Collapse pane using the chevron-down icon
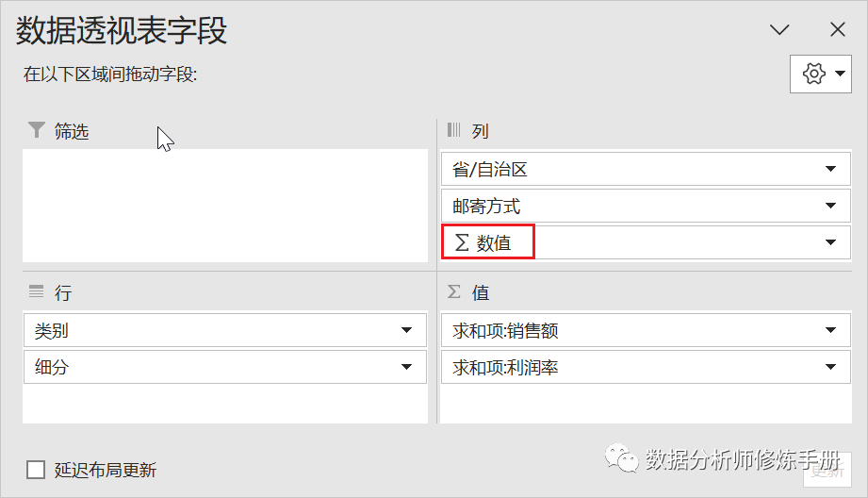 point(779,29)
